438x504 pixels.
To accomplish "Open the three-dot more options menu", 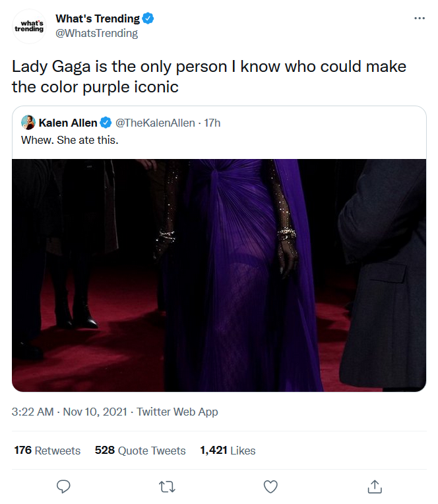I will coord(419,18).
